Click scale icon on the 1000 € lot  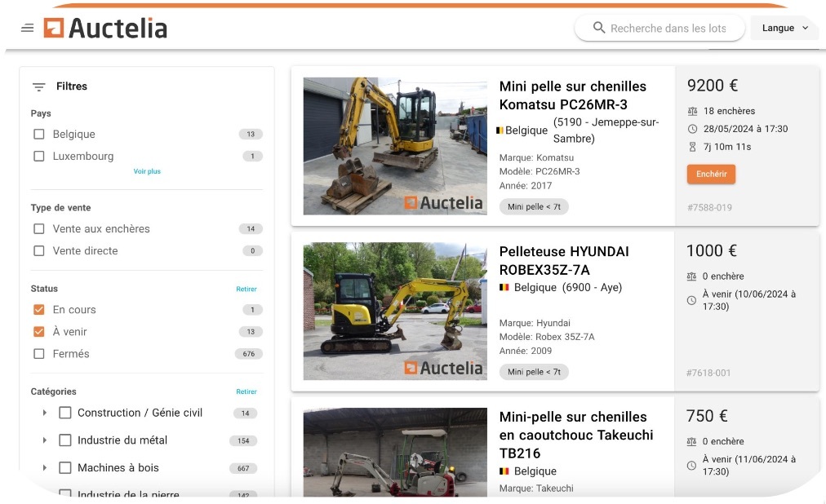point(691,276)
